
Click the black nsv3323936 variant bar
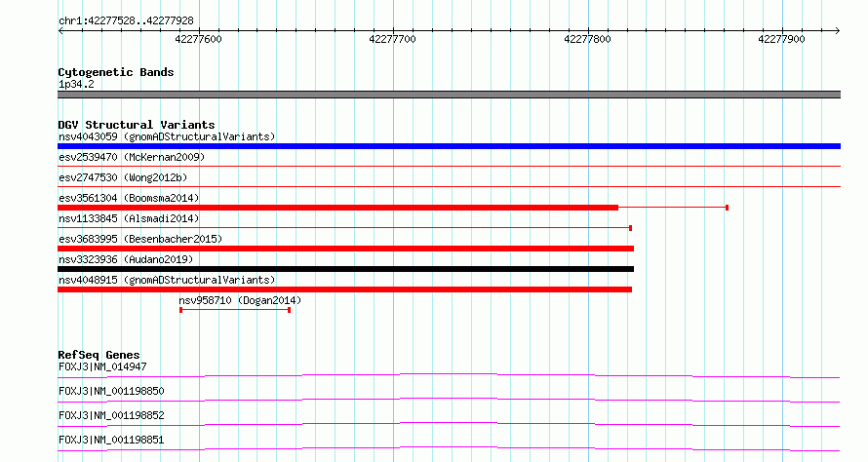click(x=345, y=269)
